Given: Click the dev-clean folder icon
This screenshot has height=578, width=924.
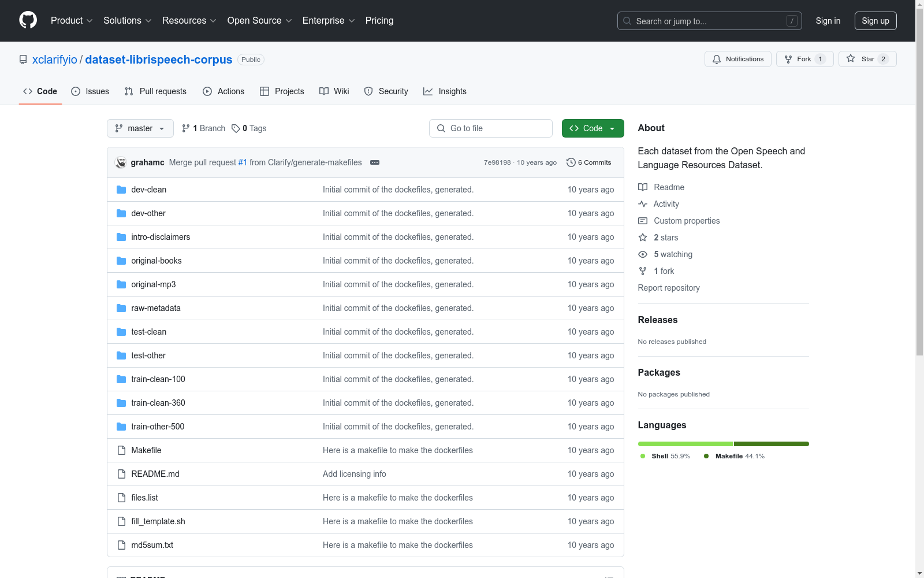Looking at the screenshot, I should click(121, 190).
